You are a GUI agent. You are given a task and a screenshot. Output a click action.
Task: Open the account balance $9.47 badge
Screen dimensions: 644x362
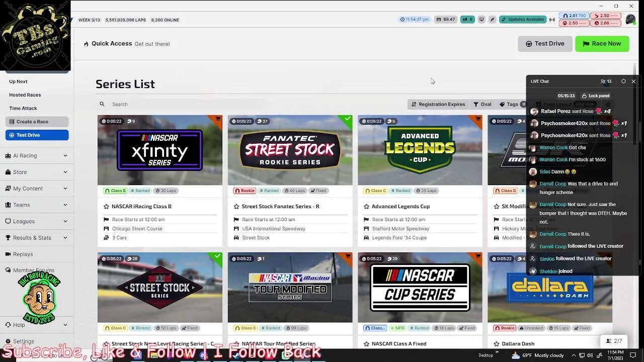pos(446,20)
